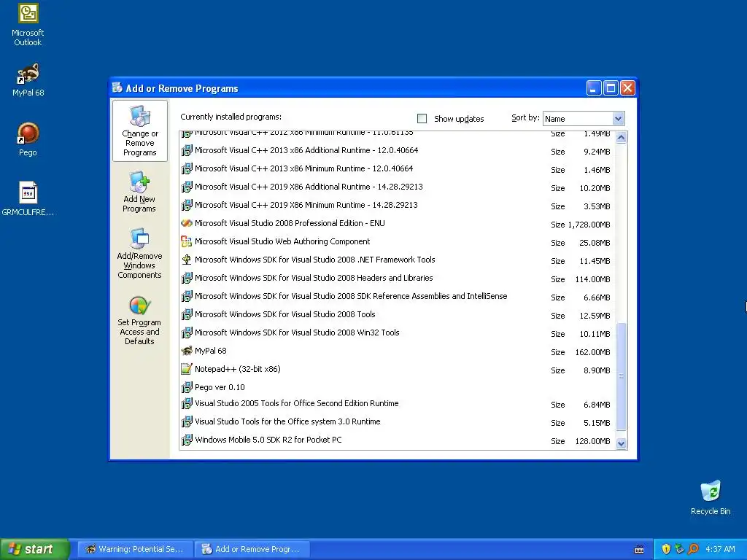This screenshot has width=747, height=560.
Task: Click the 1,728.00MB size value
Action: point(589,225)
